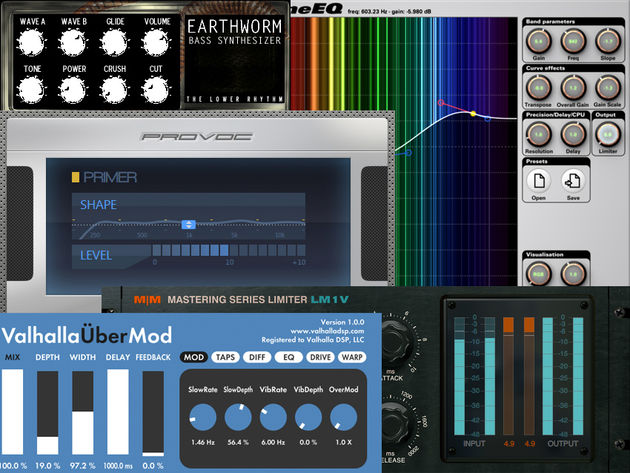The image size is (630, 473).
Task: Click the Delay knob in Precision/Delay/CPU section
Action: click(573, 135)
